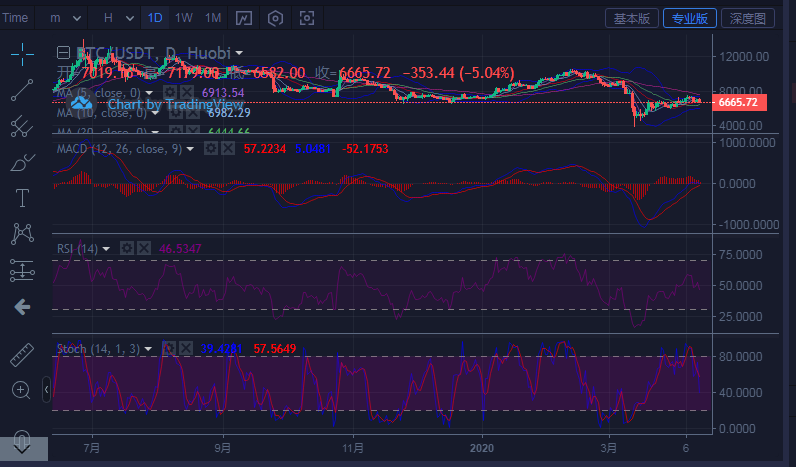The image size is (796, 467).
Task: Open RSI (14) settings gear
Action: (127, 248)
